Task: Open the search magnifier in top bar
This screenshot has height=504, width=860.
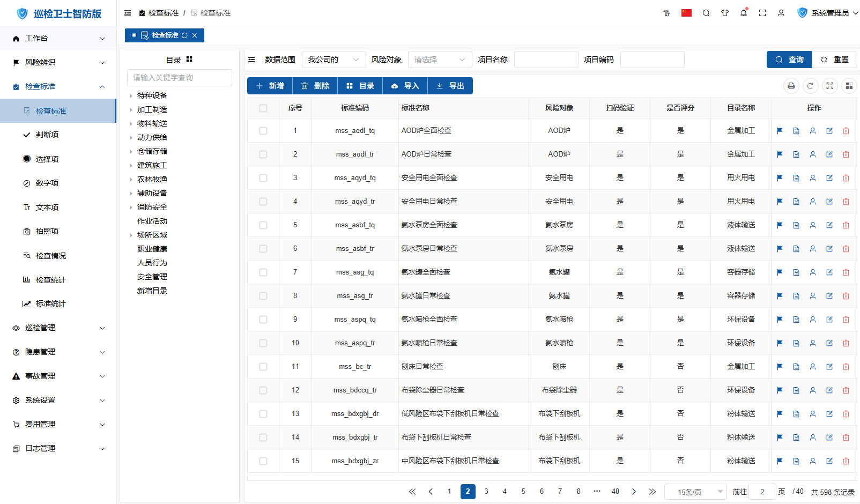Action: pyautogui.click(x=706, y=13)
